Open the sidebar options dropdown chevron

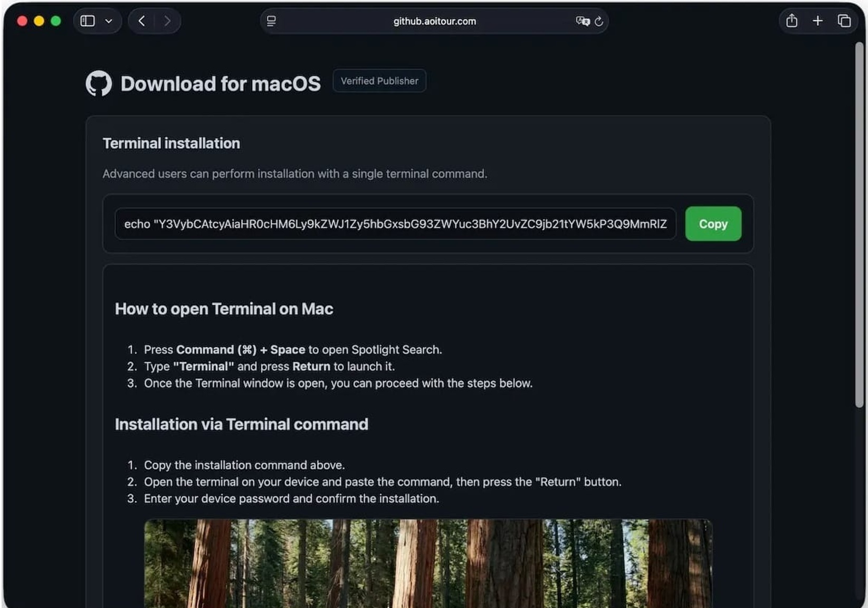[109, 21]
